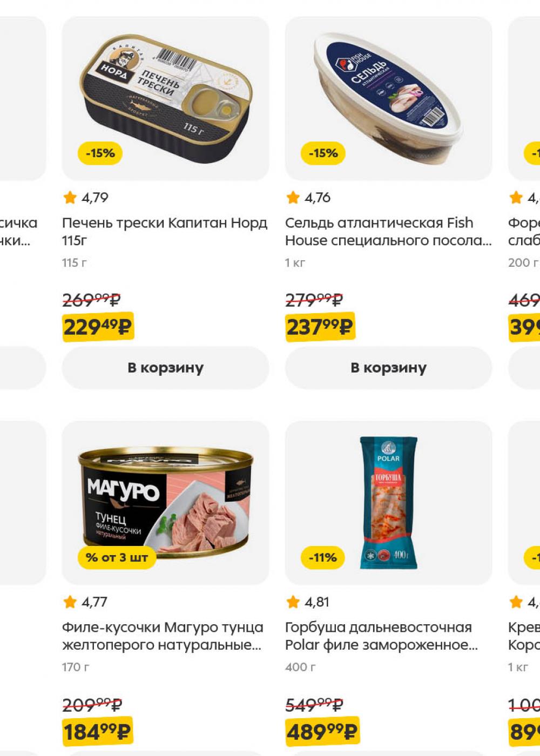Open the Магуро tuna can image
Image resolution: width=540 pixels, height=756 pixels.
(165, 503)
